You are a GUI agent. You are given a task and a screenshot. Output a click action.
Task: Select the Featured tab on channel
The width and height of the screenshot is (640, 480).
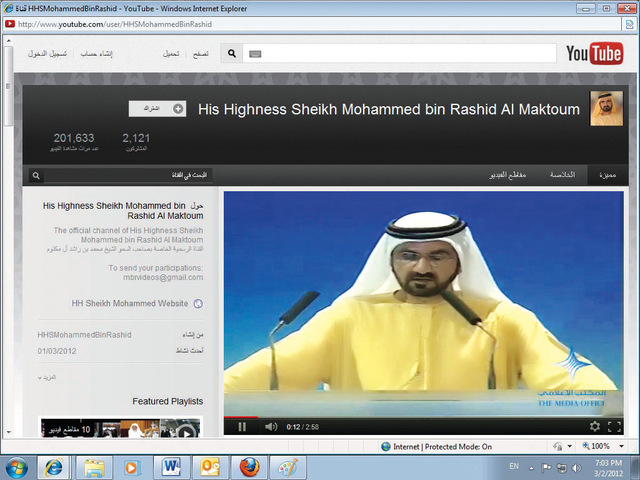(x=607, y=175)
